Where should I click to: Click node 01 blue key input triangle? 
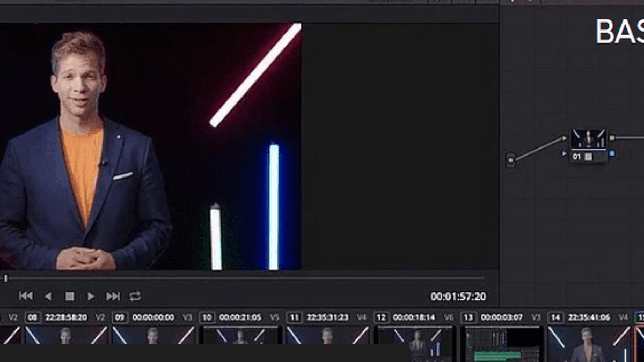(564, 154)
